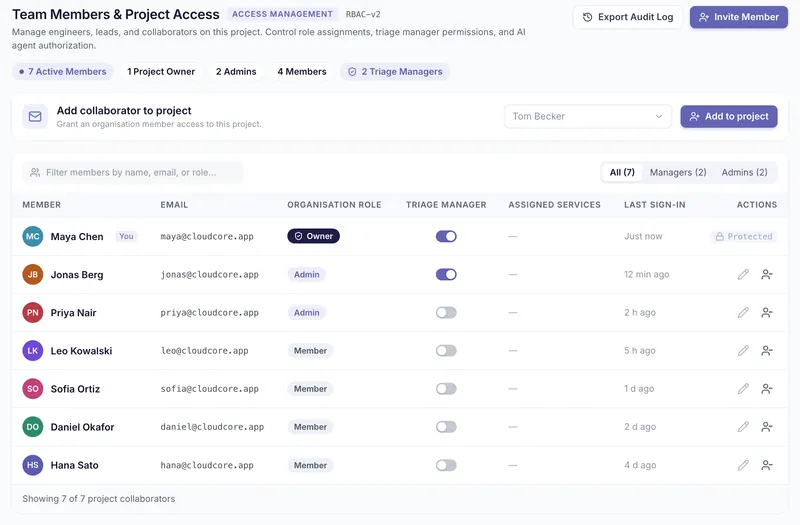Open Priya Nair's Admin role badge
Viewport: 800px width, 525px height.
[307, 312]
